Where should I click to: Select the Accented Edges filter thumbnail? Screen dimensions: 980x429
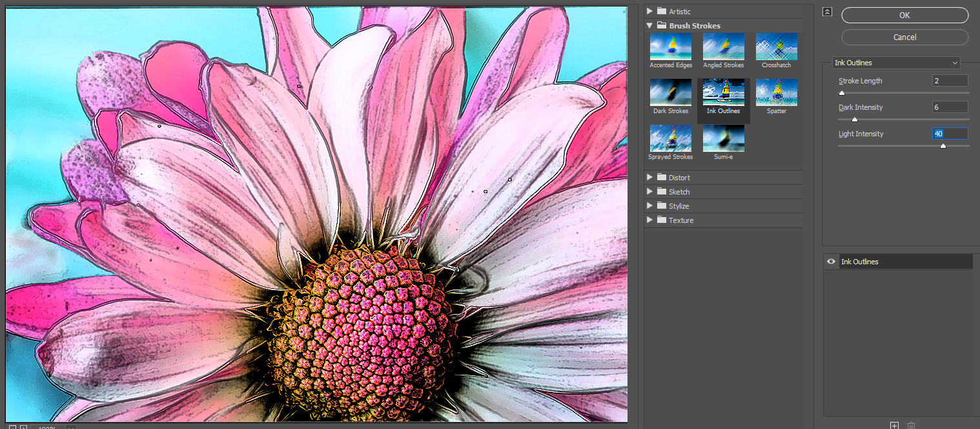point(671,47)
